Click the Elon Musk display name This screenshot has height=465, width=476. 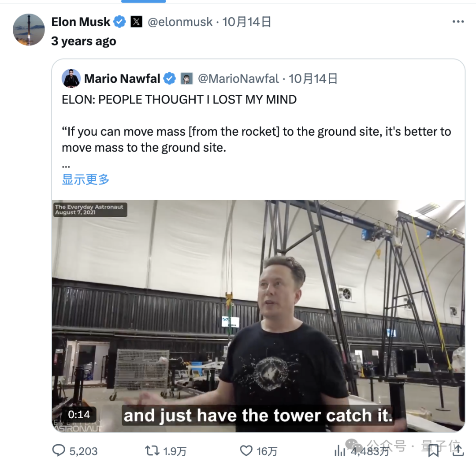click(x=81, y=22)
